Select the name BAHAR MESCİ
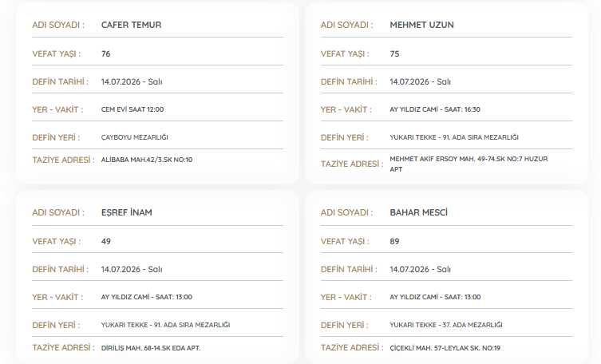Viewport: 601px width, 364px height. tap(418, 212)
